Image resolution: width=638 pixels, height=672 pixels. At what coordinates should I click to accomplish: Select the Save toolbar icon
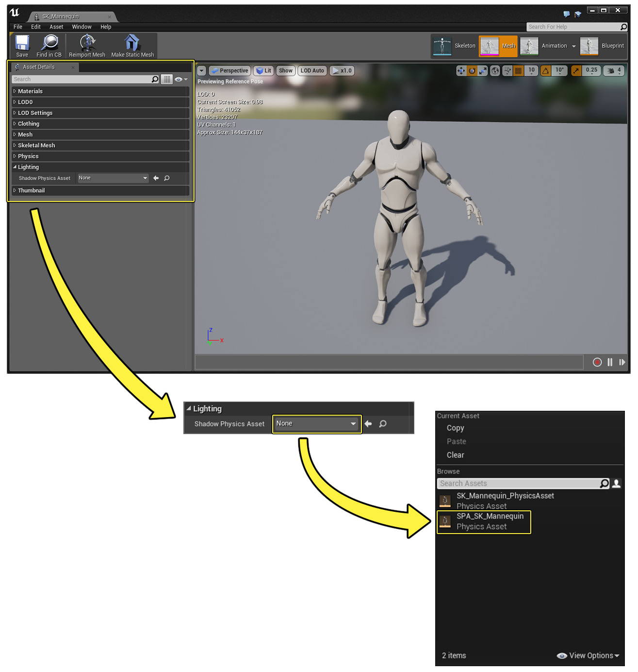pos(21,45)
